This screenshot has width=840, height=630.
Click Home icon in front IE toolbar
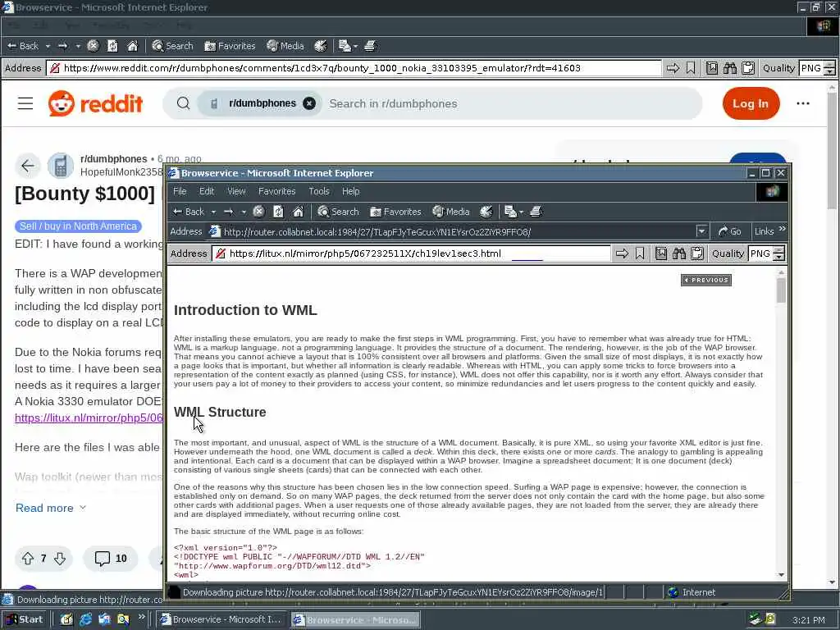tap(299, 212)
